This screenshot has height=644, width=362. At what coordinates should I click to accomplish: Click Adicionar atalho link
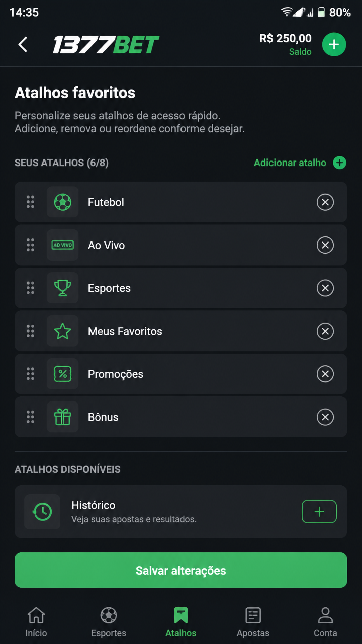(x=300, y=163)
